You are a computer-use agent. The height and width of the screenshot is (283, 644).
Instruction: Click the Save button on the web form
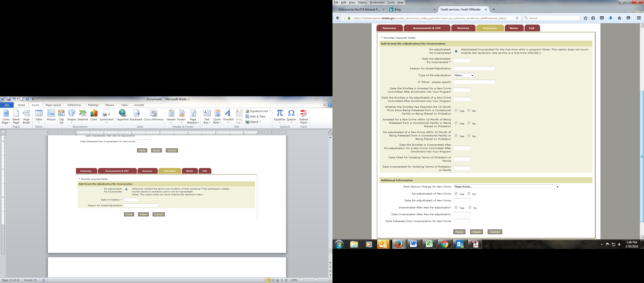click(x=459, y=232)
